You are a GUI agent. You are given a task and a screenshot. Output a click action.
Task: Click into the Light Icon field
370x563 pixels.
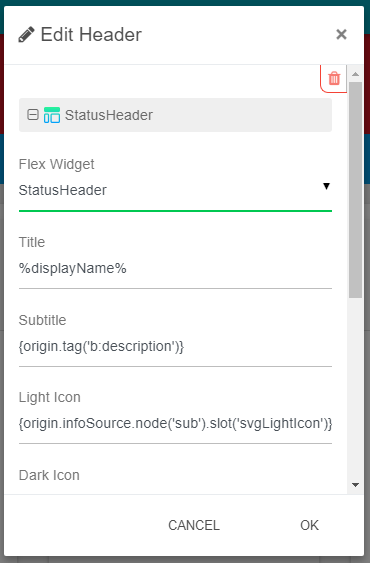tap(175, 424)
